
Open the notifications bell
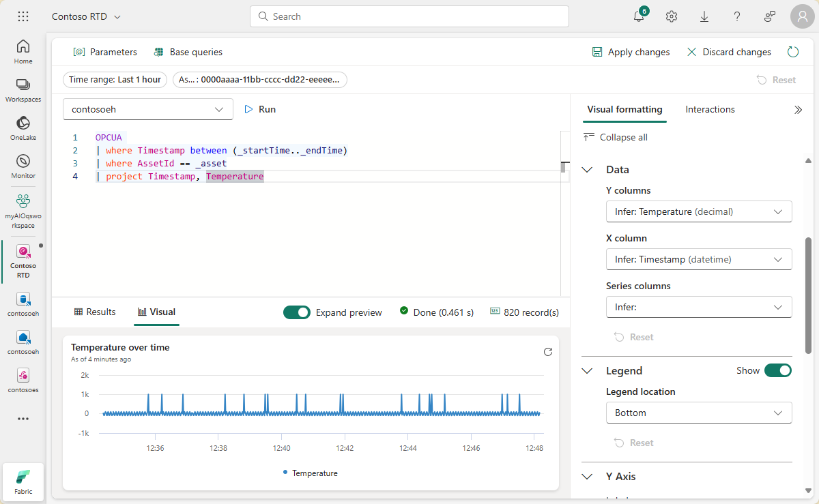click(x=639, y=17)
